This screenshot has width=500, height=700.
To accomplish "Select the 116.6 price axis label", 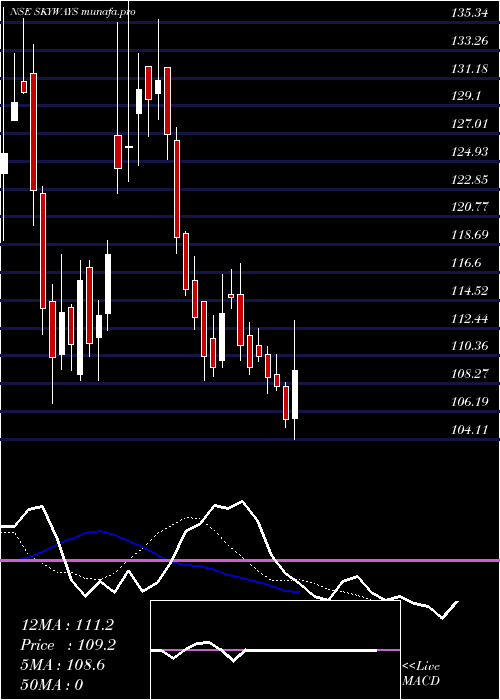I will click(466, 262).
